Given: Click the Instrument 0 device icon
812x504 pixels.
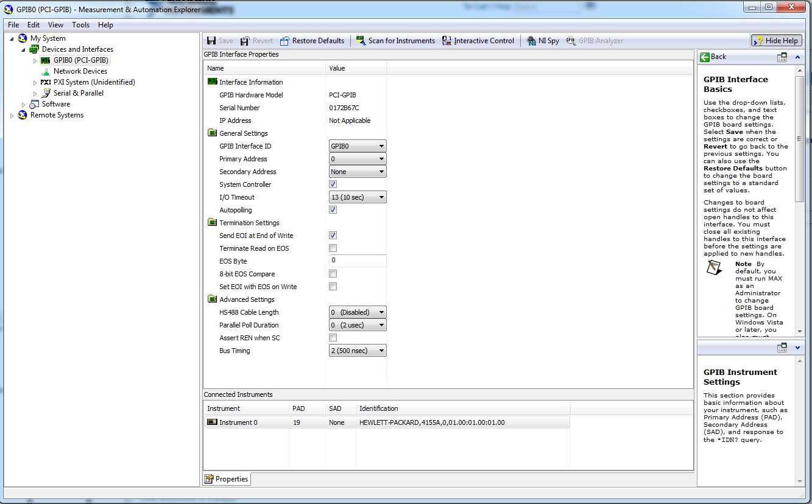Looking at the screenshot, I should tap(212, 422).
